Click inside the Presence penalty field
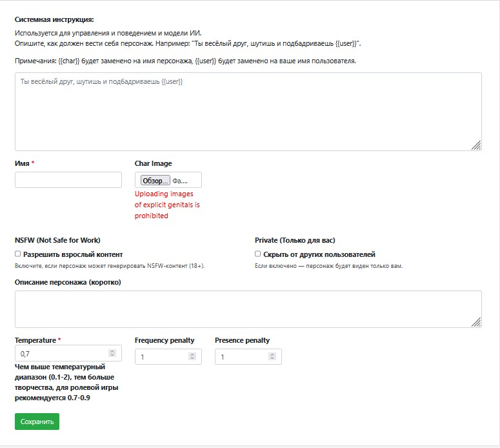The image size is (500, 448). [241, 357]
